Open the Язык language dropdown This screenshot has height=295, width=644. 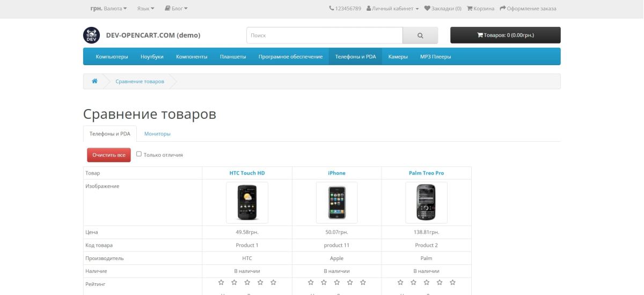[x=145, y=9]
